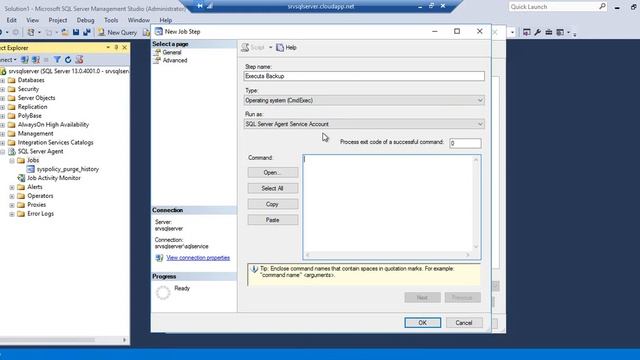The image size is (640, 360).
Task: Pin the remote desktop connection bar
Action: click(200, 6)
